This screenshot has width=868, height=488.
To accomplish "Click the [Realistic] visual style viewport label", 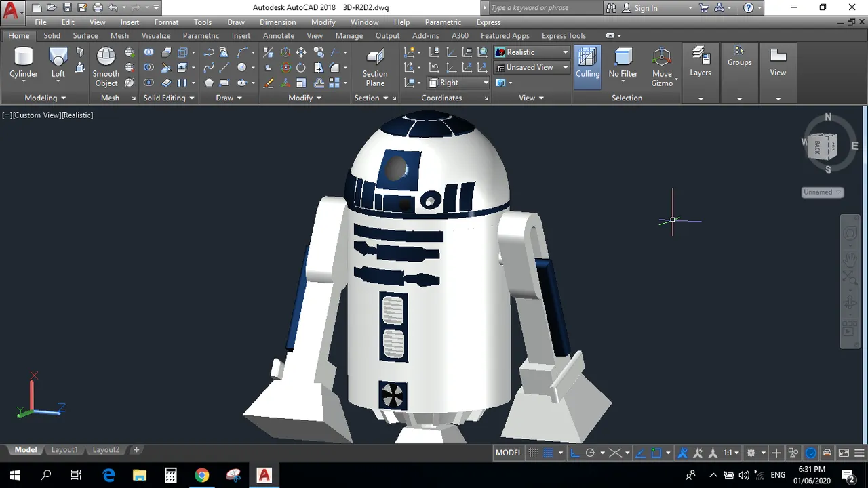I will pyautogui.click(x=77, y=115).
